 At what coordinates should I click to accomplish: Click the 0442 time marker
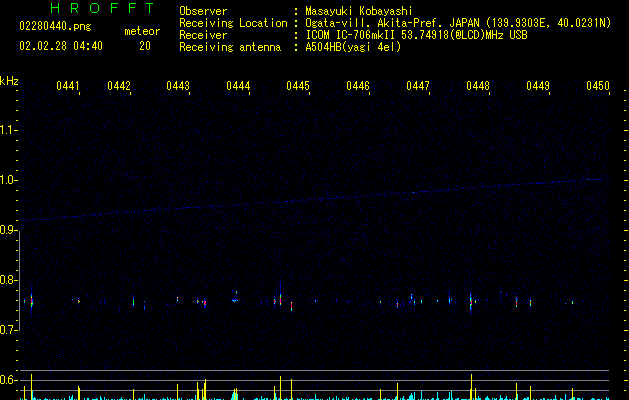[119, 86]
